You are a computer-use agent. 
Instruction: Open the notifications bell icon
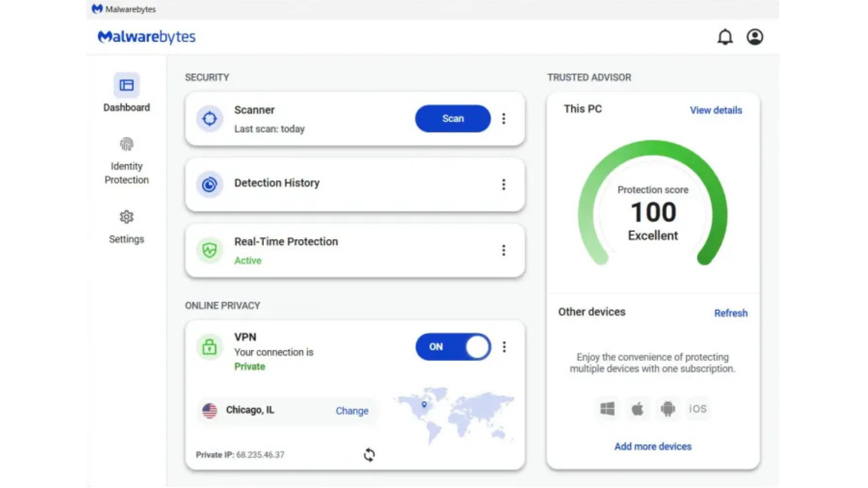725,37
